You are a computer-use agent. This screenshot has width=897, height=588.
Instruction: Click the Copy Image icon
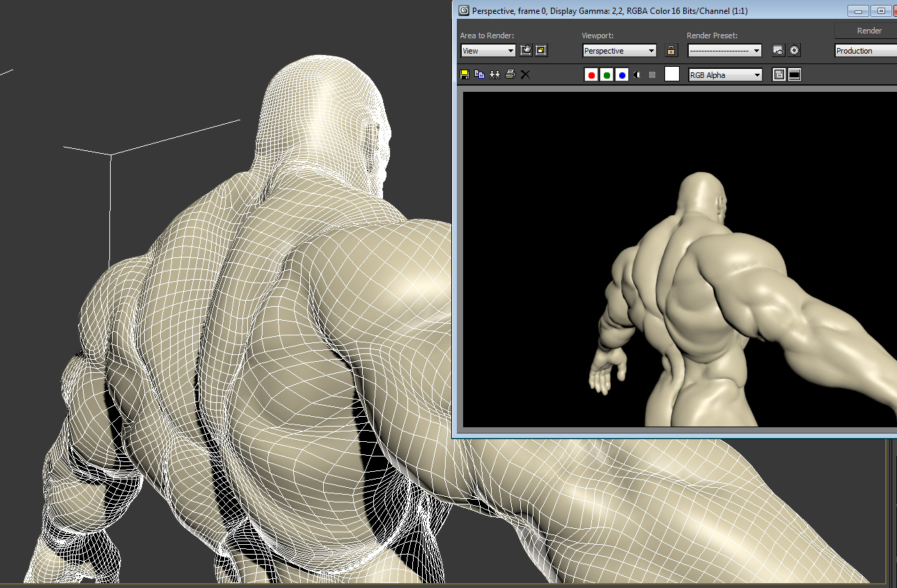coord(479,74)
